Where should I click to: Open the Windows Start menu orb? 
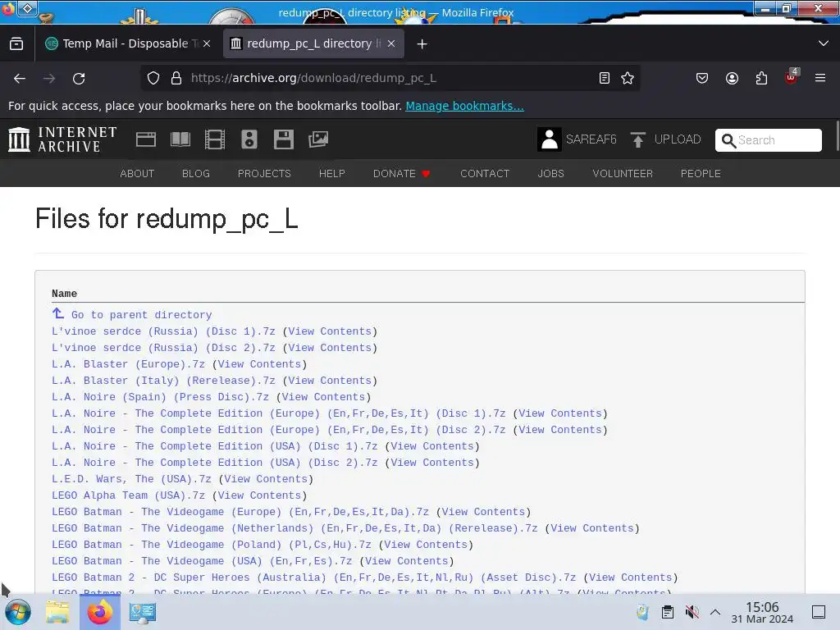point(18,612)
